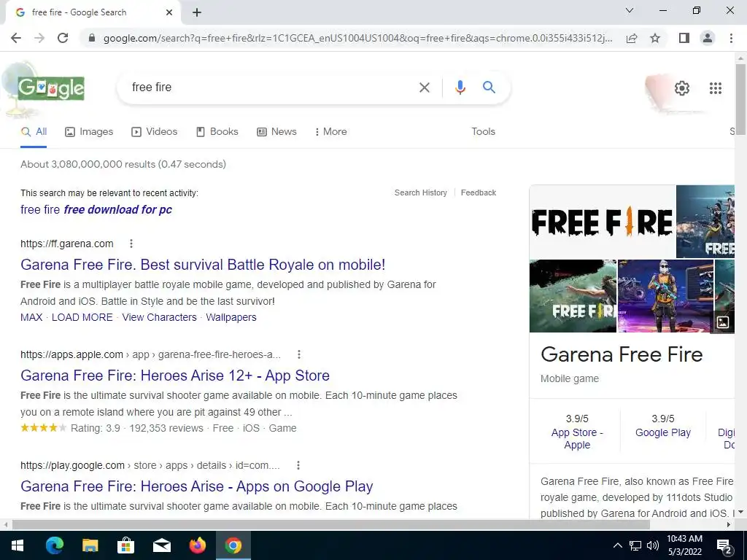Close the free fire Google Search tab

pos(169,13)
